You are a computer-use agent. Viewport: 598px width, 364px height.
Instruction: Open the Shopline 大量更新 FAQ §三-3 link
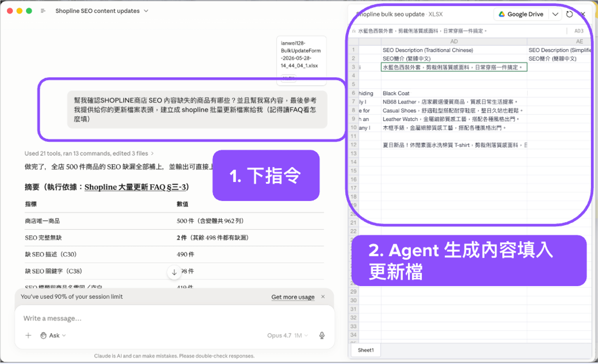pyautogui.click(x=135, y=187)
